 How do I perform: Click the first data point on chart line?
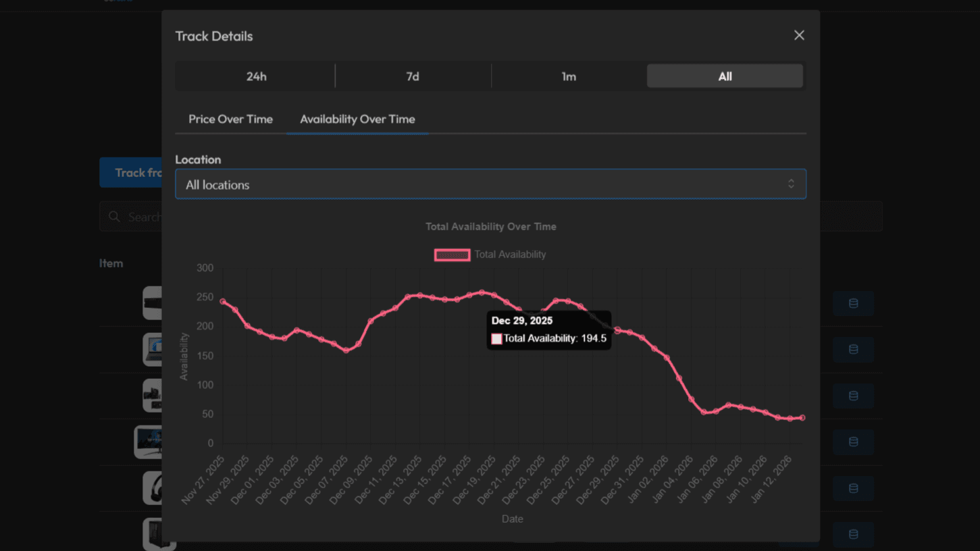[223, 302]
